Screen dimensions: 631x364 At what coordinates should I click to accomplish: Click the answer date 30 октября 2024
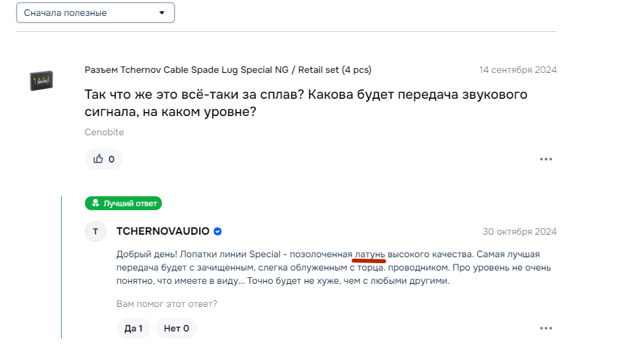tap(520, 231)
